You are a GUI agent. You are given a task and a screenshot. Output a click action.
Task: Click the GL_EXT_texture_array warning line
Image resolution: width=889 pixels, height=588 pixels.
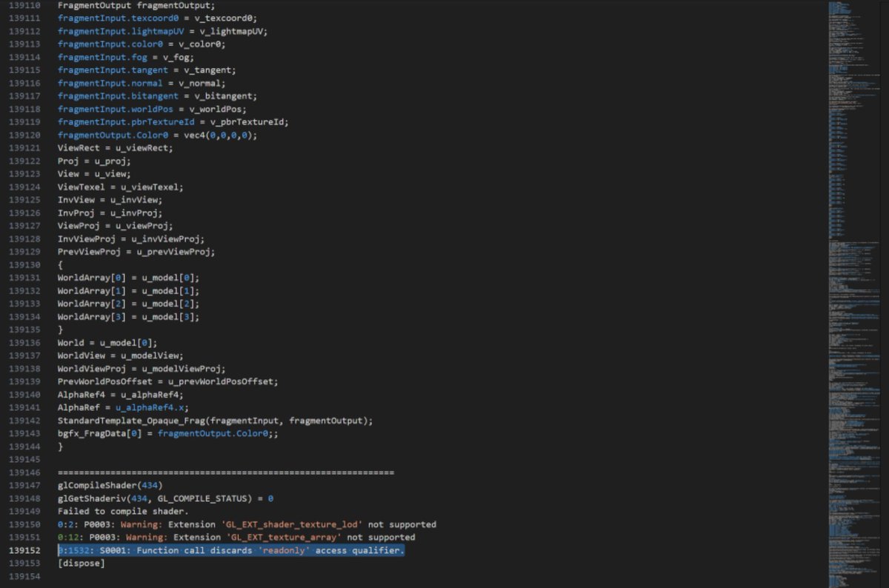[x=236, y=537]
